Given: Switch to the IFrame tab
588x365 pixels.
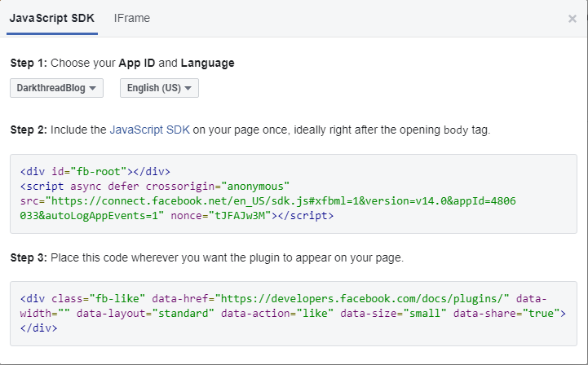Looking at the screenshot, I should tap(131, 18).
